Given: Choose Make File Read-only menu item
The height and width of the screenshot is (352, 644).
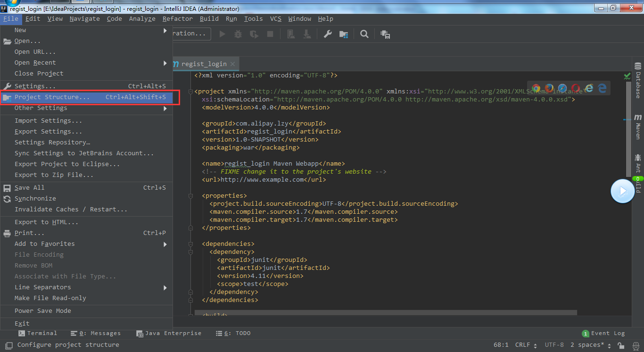Looking at the screenshot, I should coord(86,298).
